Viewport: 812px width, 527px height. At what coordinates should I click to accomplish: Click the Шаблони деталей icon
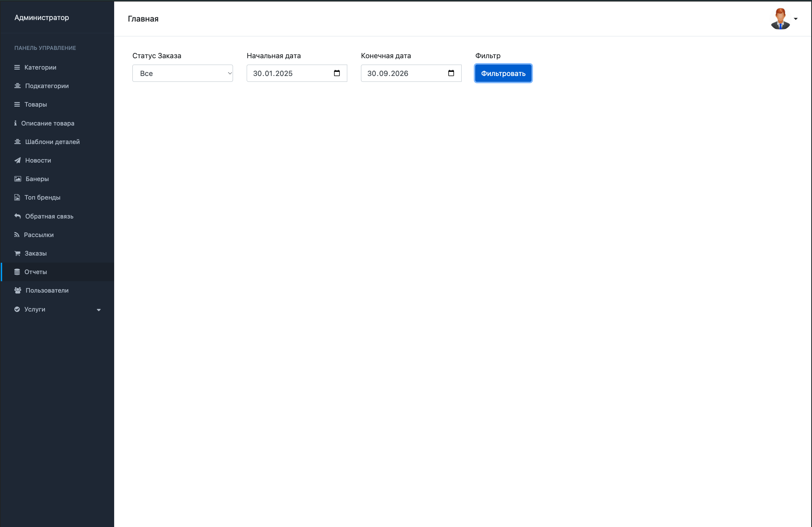(17, 142)
